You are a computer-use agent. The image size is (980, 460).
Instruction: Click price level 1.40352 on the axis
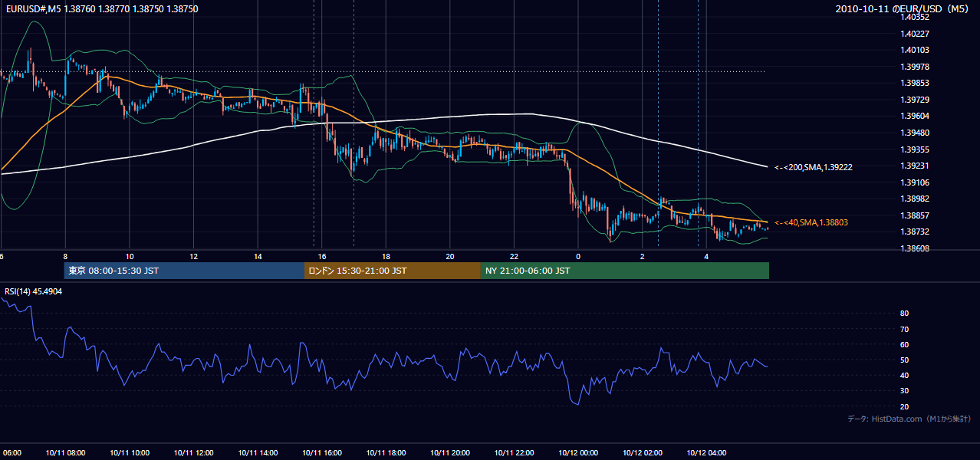click(x=915, y=17)
